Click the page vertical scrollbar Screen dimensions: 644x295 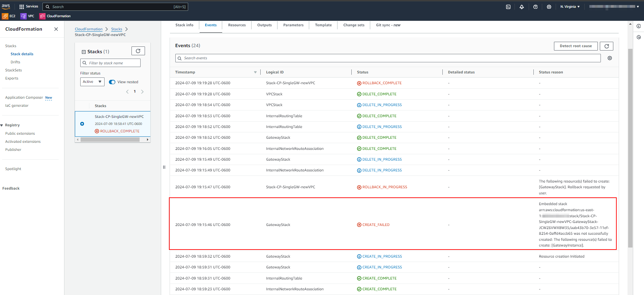click(x=630, y=148)
